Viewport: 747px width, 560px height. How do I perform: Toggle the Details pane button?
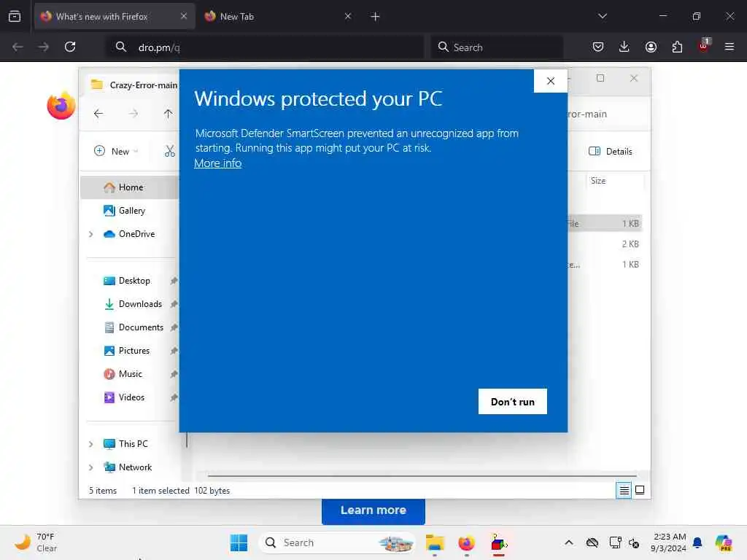tap(611, 151)
